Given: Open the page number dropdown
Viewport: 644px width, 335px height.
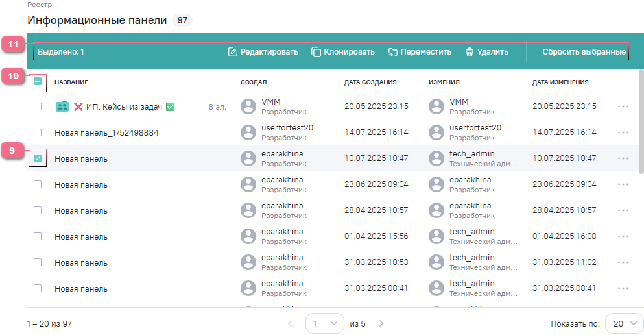Looking at the screenshot, I should 324,323.
